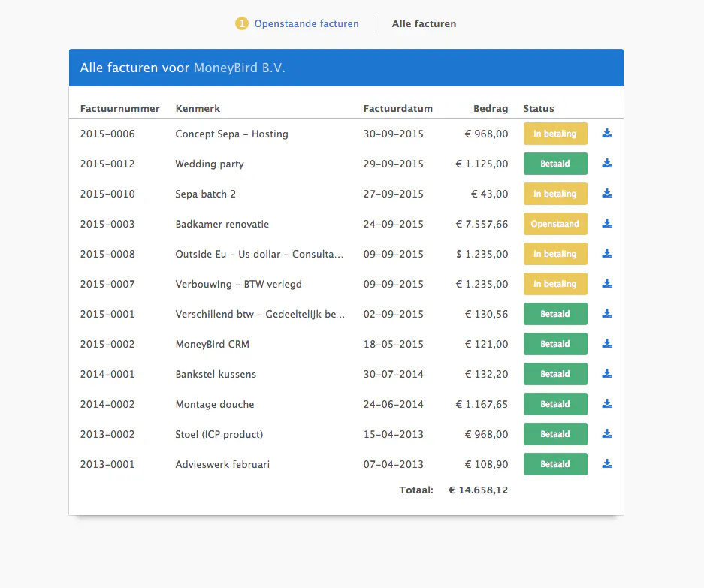Click the Betaald status for Wedding party
The image size is (704, 588).
pos(555,164)
